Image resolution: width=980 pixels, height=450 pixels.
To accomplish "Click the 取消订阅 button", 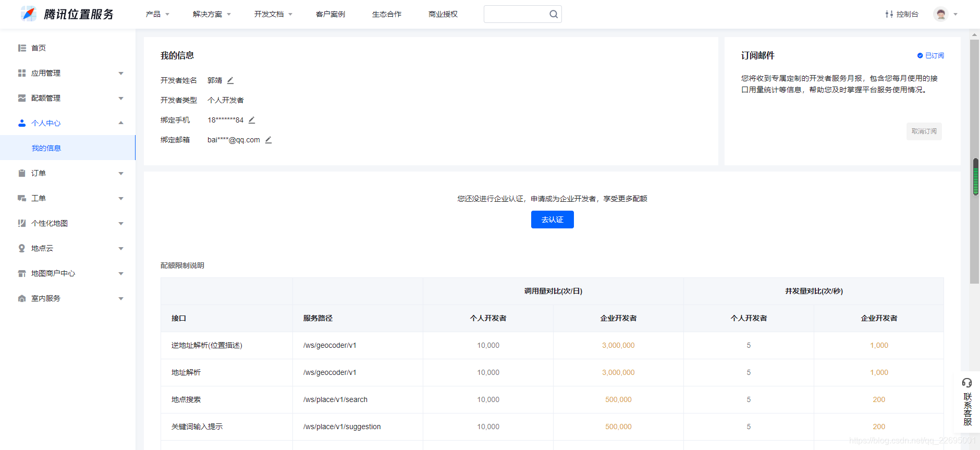I will [x=924, y=131].
